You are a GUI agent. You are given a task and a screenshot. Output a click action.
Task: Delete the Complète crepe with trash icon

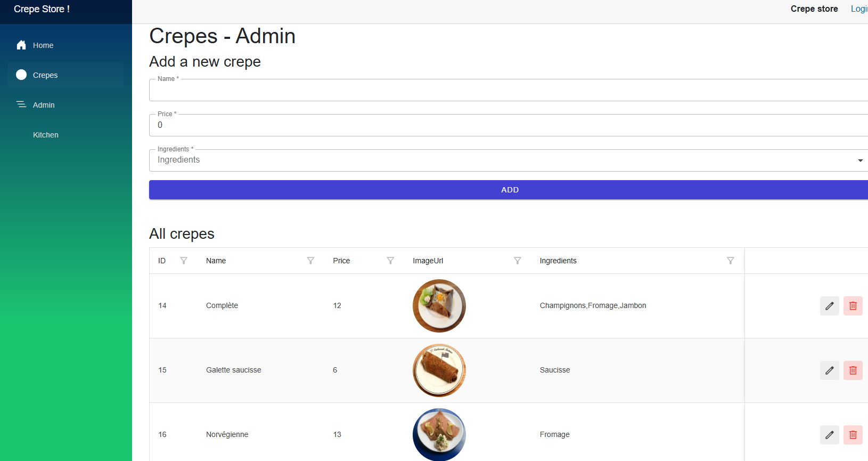pyautogui.click(x=853, y=306)
